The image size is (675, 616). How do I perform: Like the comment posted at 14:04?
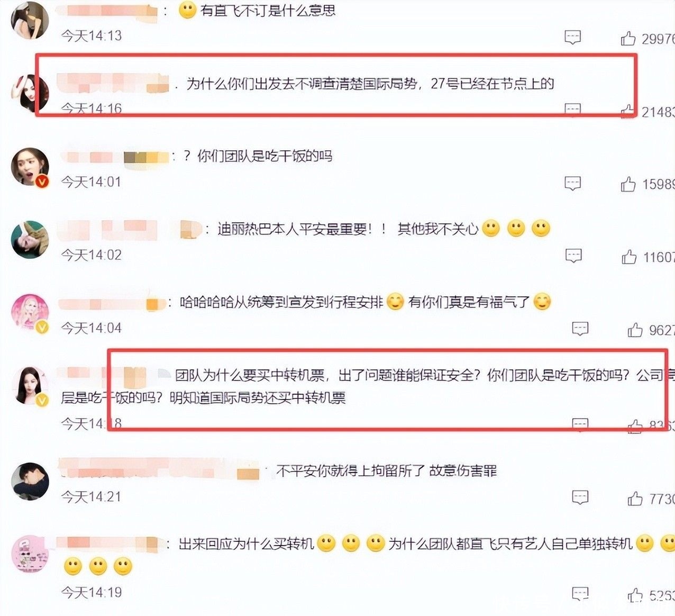tap(635, 330)
